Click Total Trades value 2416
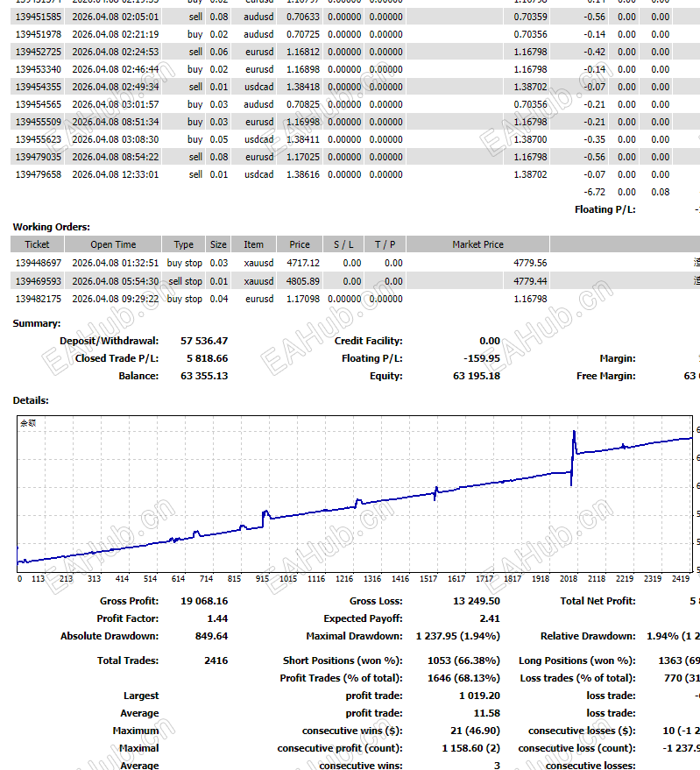 [x=216, y=661]
